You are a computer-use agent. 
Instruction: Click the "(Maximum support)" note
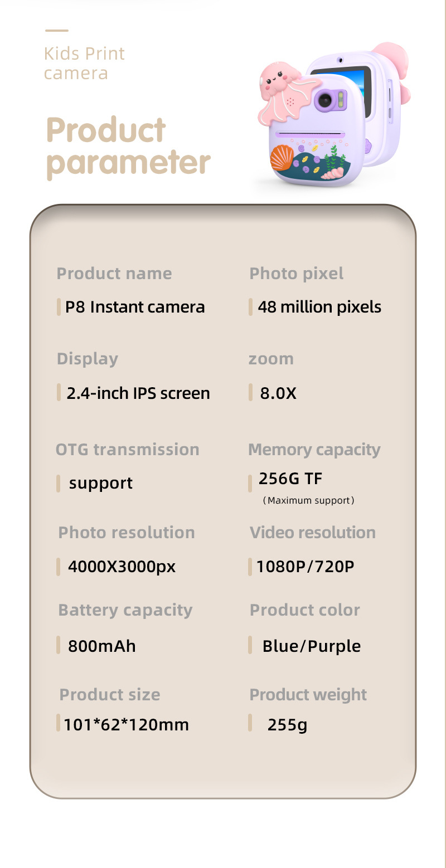point(308,500)
